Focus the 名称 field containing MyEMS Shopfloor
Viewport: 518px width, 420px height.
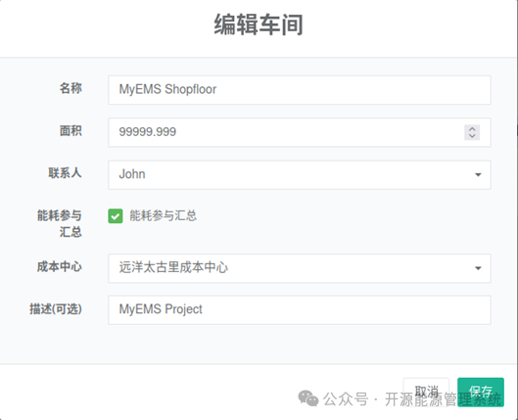pyautogui.click(x=300, y=90)
